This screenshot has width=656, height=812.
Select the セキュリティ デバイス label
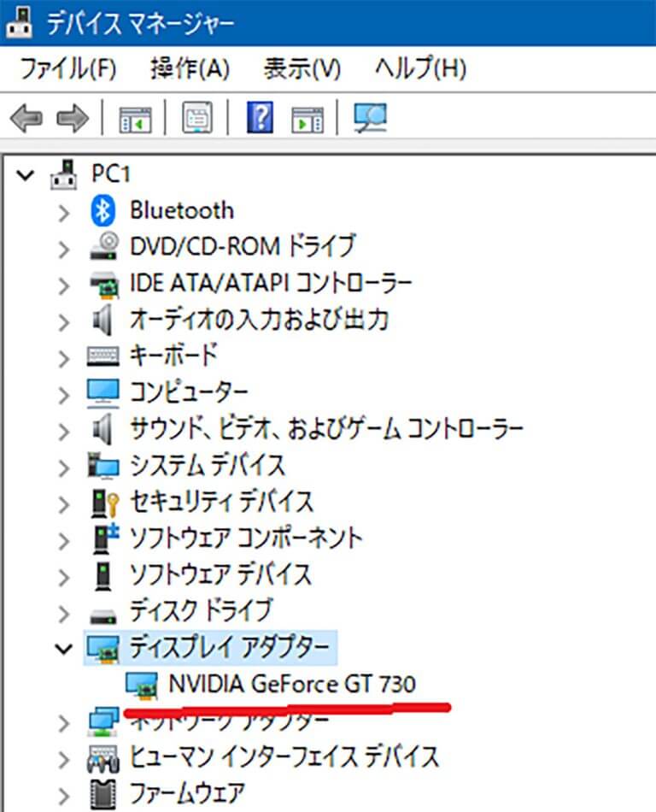[222, 503]
